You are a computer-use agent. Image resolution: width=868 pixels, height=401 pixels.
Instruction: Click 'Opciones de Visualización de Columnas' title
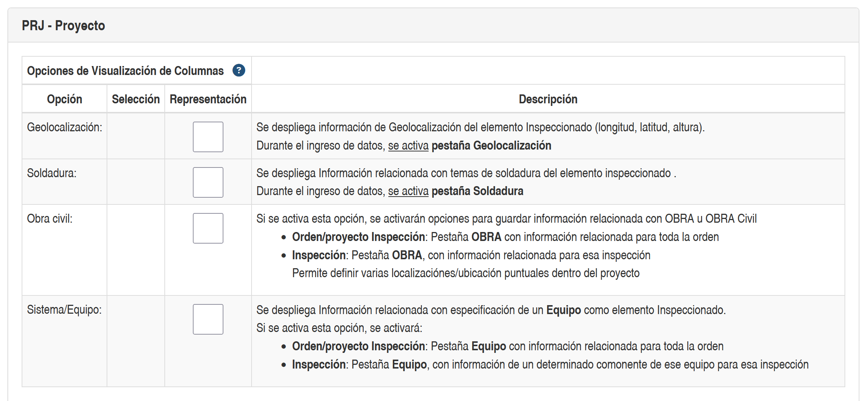tap(125, 71)
